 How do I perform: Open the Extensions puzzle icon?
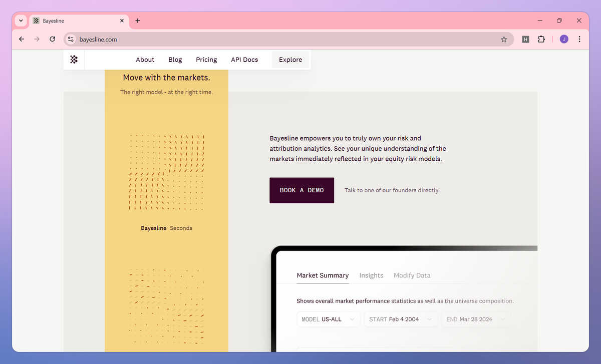tap(541, 39)
